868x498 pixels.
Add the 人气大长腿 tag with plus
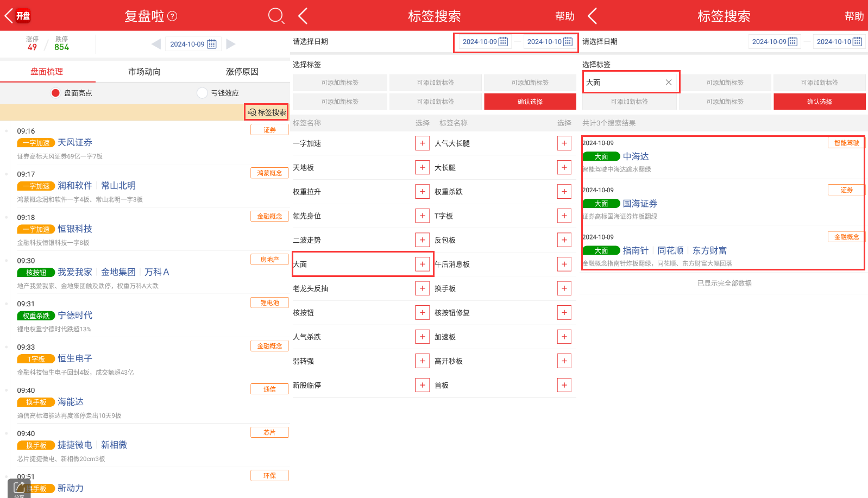pyautogui.click(x=564, y=143)
